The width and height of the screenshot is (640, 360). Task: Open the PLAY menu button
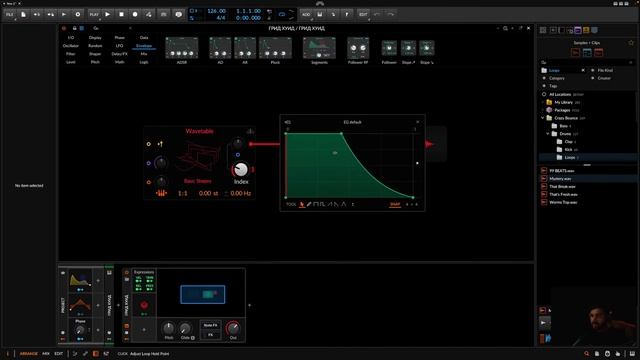(x=94, y=14)
